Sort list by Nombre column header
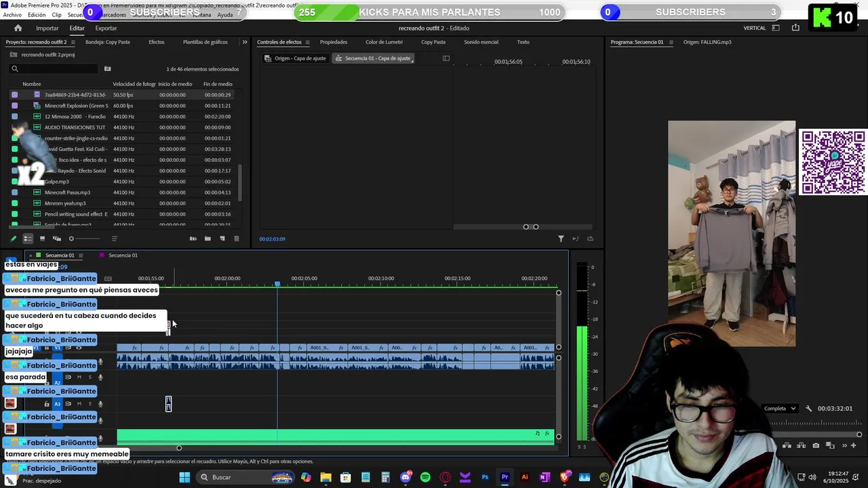The image size is (868, 488). (x=32, y=84)
